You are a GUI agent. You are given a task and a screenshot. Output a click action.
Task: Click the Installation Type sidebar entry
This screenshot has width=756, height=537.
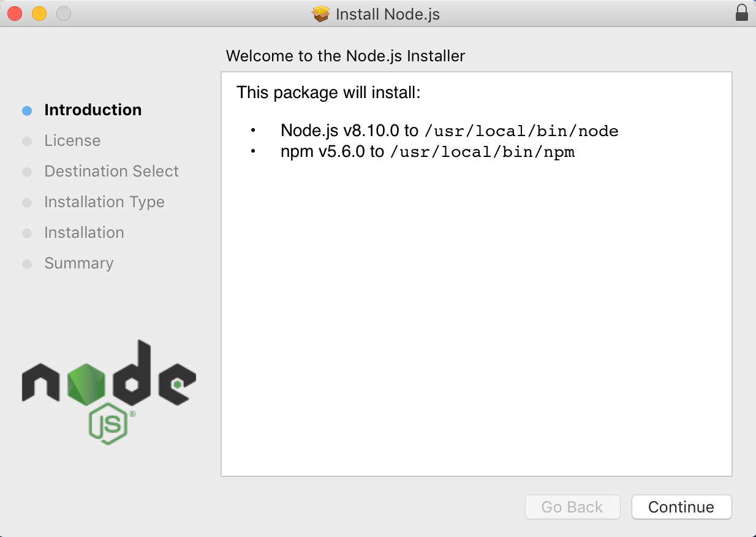click(x=104, y=202)
